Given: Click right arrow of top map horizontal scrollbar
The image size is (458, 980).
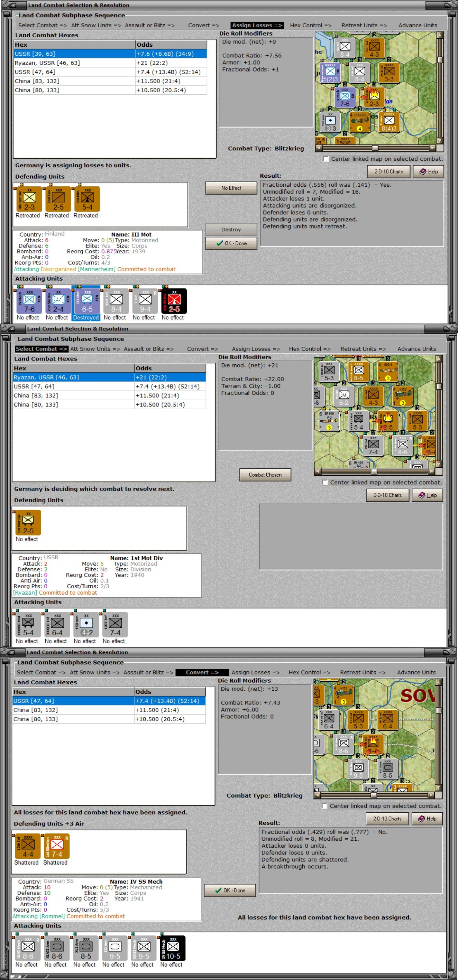Looking at the screenshot, I should coord(432,148).
